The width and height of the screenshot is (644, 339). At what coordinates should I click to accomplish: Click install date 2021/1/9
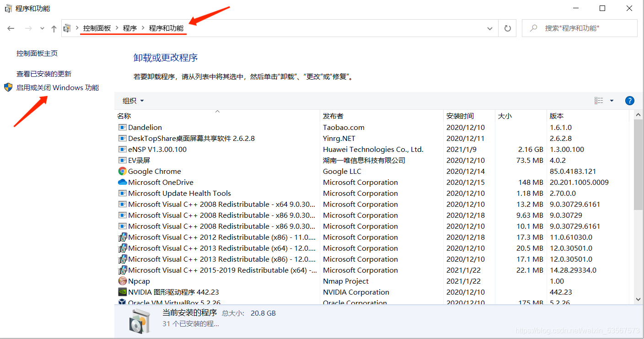pyautogui.click(x=462, y=149)
